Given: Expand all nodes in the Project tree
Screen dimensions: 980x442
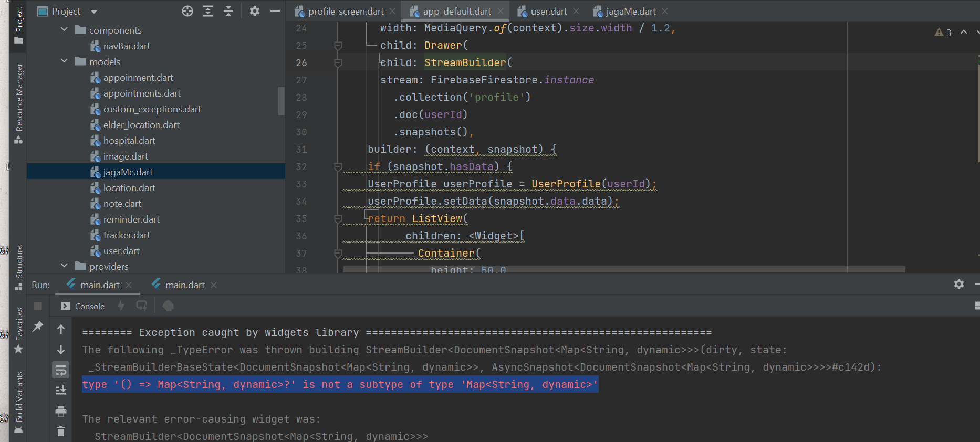Looking at the screenshot, I should pyautogui.click(x=208, y=11).
